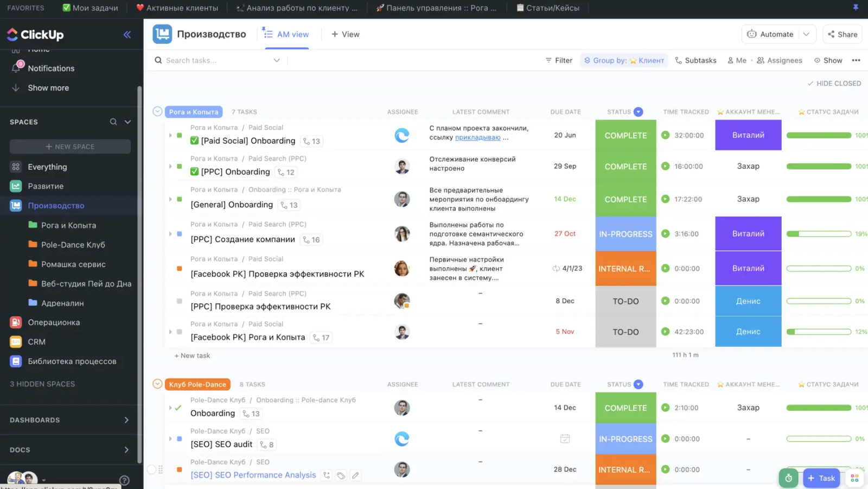868x489 pixels.
Task: Open the 8 subtasks badge of [SEO] SEO audit
Action: 266,444
